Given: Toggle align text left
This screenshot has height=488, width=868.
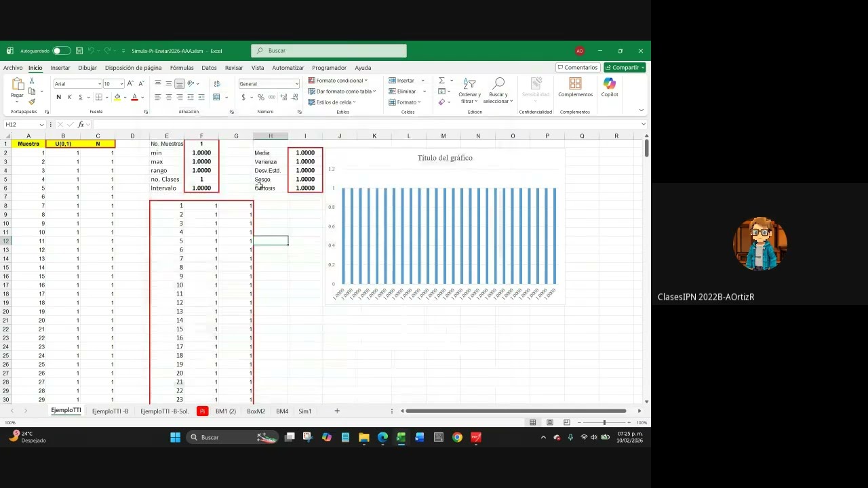Looking at the screenshot, I should 157,98.
